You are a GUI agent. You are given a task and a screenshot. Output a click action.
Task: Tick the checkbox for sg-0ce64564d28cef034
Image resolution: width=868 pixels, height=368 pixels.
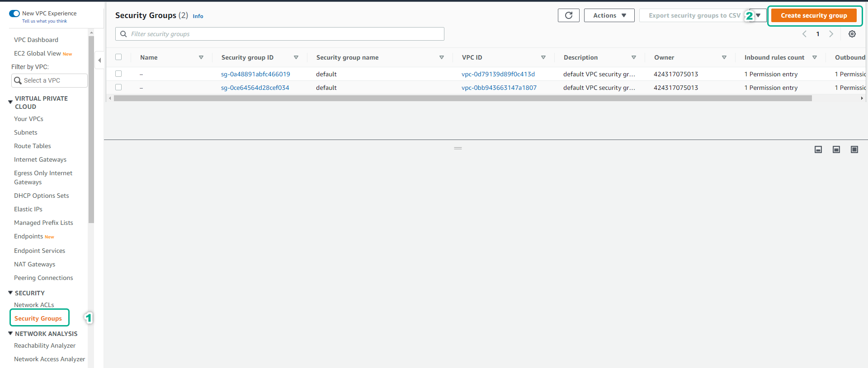pyautogui.click(x=118, y=87)
